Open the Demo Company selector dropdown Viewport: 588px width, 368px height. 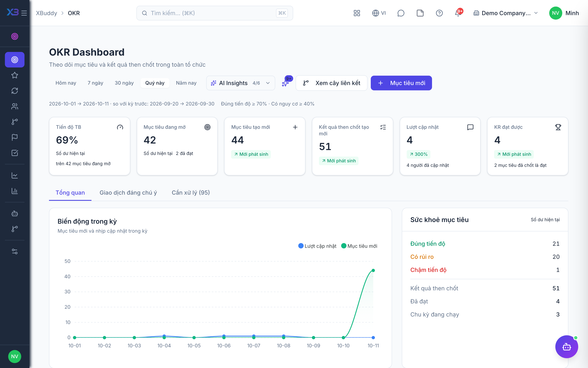(506, 13)
